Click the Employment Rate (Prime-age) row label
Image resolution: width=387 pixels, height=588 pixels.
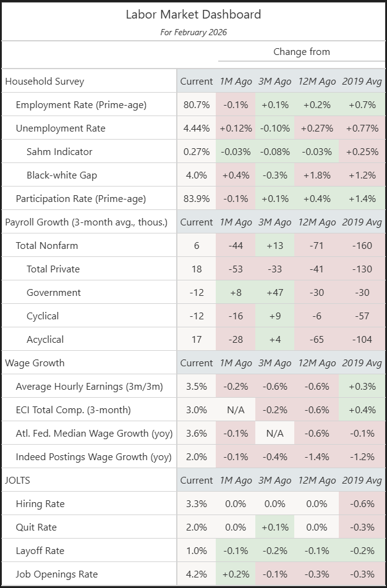(x=81, y=105)
